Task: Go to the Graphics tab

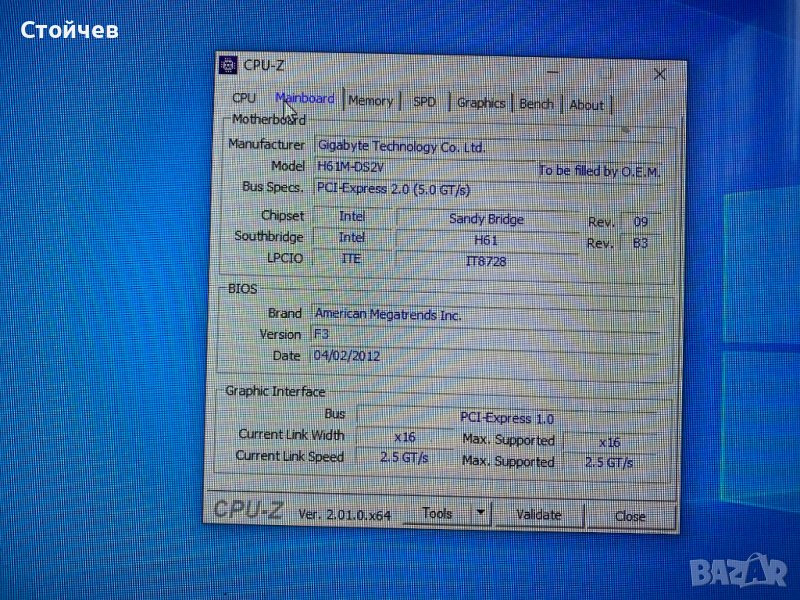Action: click(x=481, y=103)
